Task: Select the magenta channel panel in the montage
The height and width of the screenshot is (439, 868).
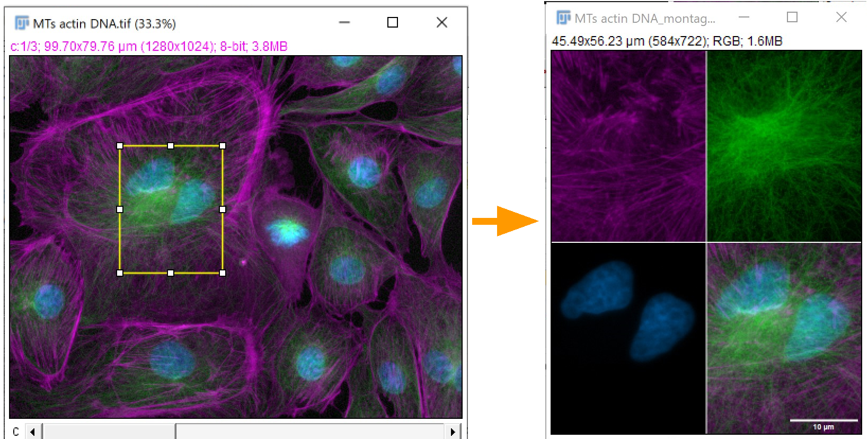Action: point(628,146)
